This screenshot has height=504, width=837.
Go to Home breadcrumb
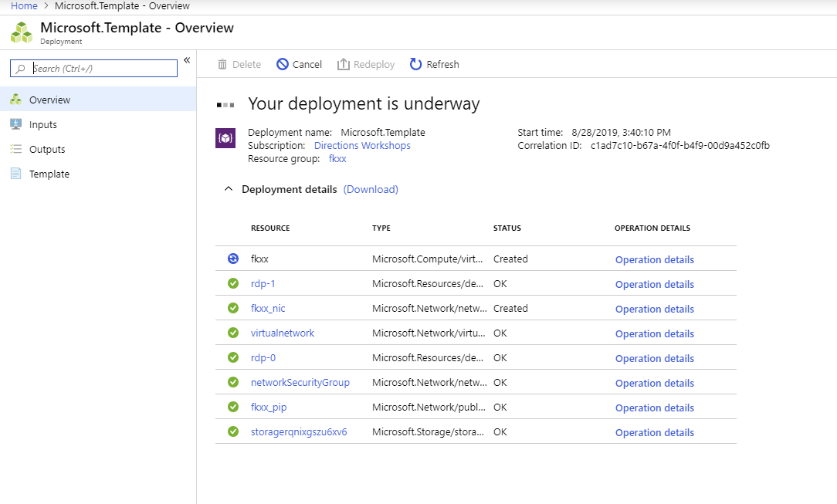pos(24,6)
